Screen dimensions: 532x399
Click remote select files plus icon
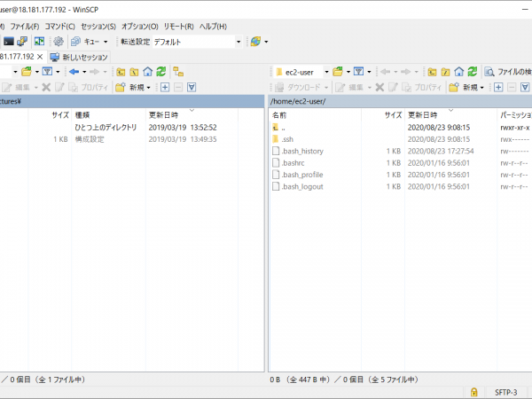click(498, 88)
